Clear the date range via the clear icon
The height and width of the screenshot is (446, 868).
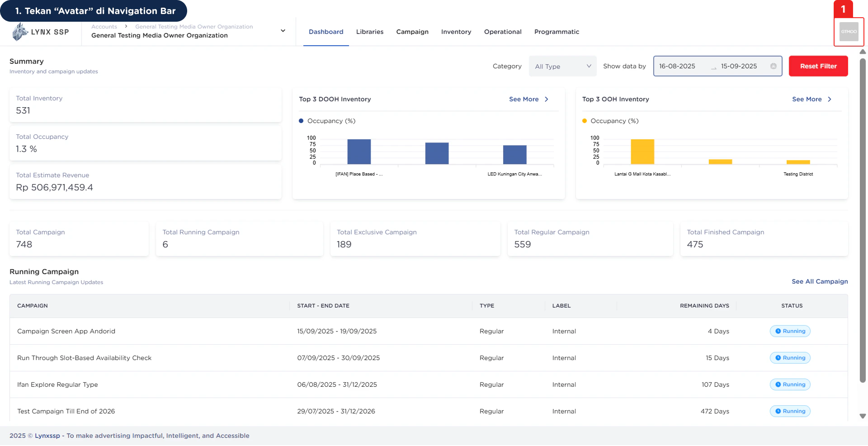click(x=773, y=66)
